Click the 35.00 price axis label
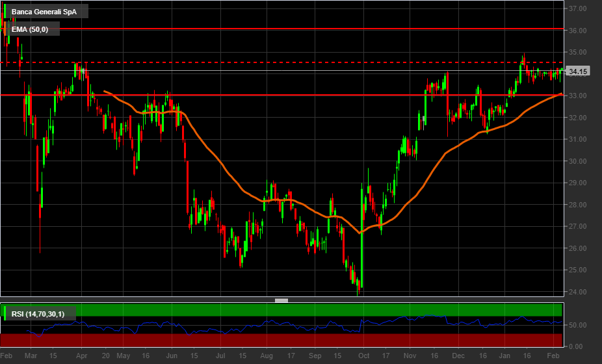602x364 pixels. pyautogui.click(x=577, y=52)
